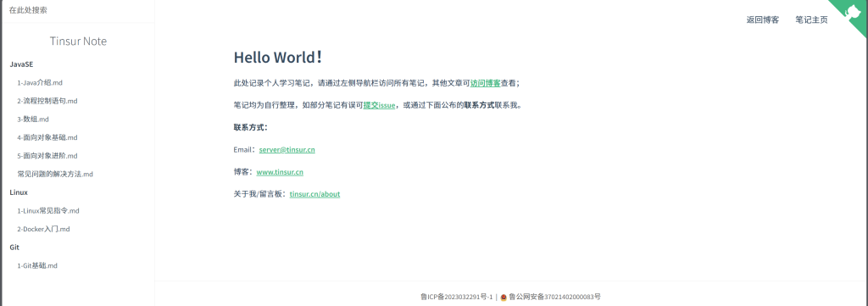Open 常见问题的解决方法.md note
This screenshot has width=868, height=306.
pyautogui.click(x=55, y=174)
